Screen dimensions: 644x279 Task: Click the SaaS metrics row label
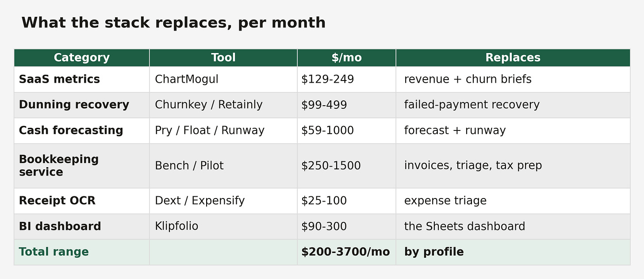59,79
